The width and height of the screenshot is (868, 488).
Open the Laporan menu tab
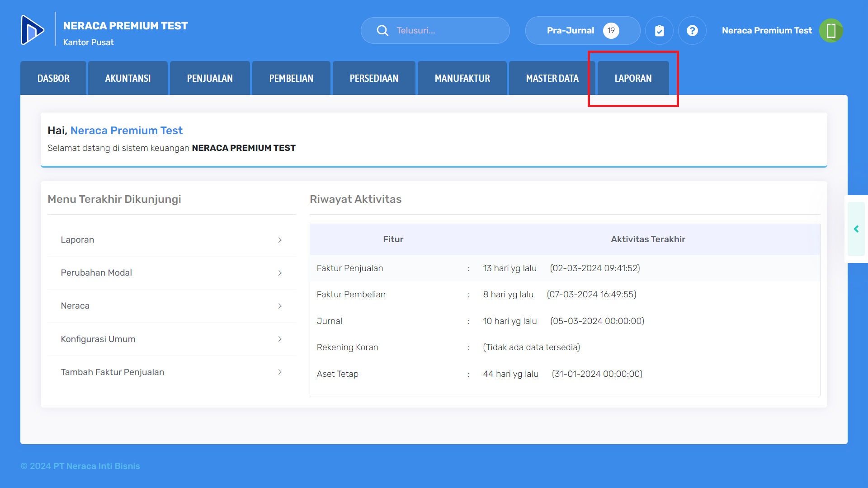pyautogui.click(x=633, y=78)
